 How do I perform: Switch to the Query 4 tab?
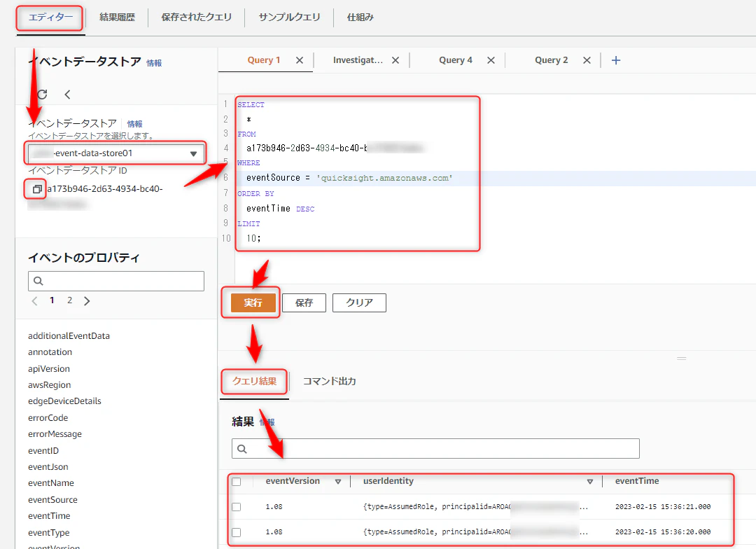(x=456, y=60)
